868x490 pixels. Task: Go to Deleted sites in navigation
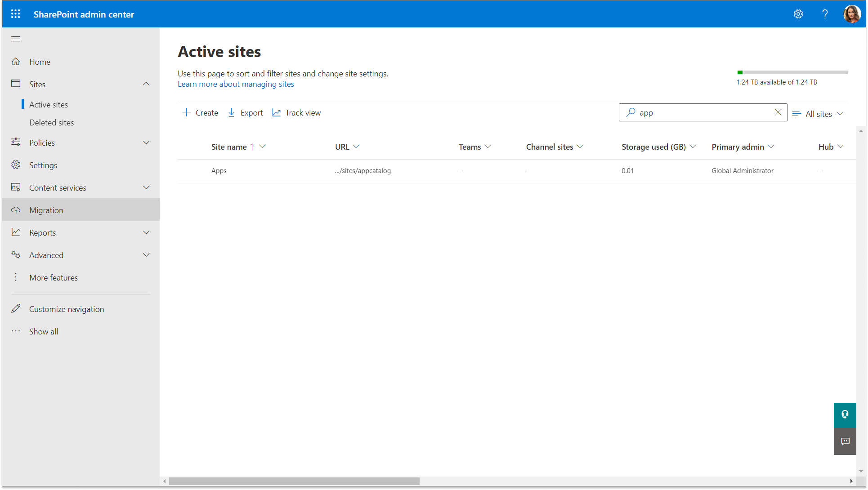click(x=52, y=123)
